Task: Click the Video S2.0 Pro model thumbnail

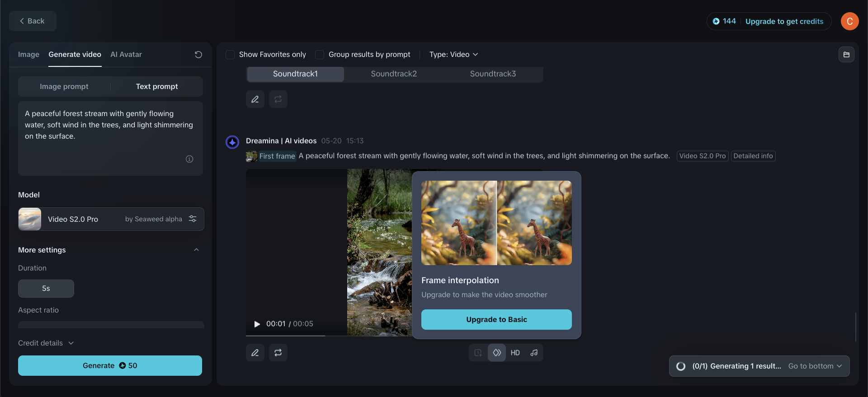Action: (x=30, y=219)
